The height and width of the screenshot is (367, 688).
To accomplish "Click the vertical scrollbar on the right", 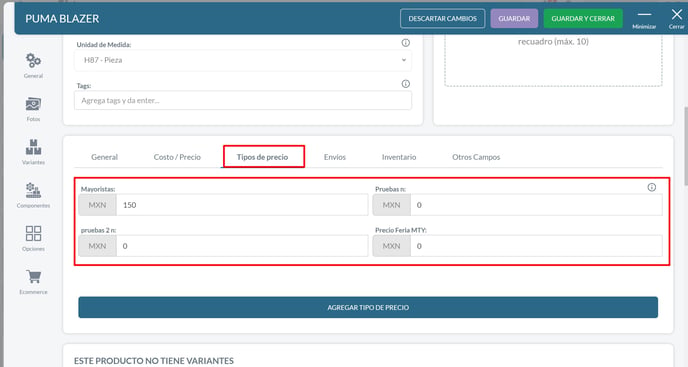I will coord(685,145).
